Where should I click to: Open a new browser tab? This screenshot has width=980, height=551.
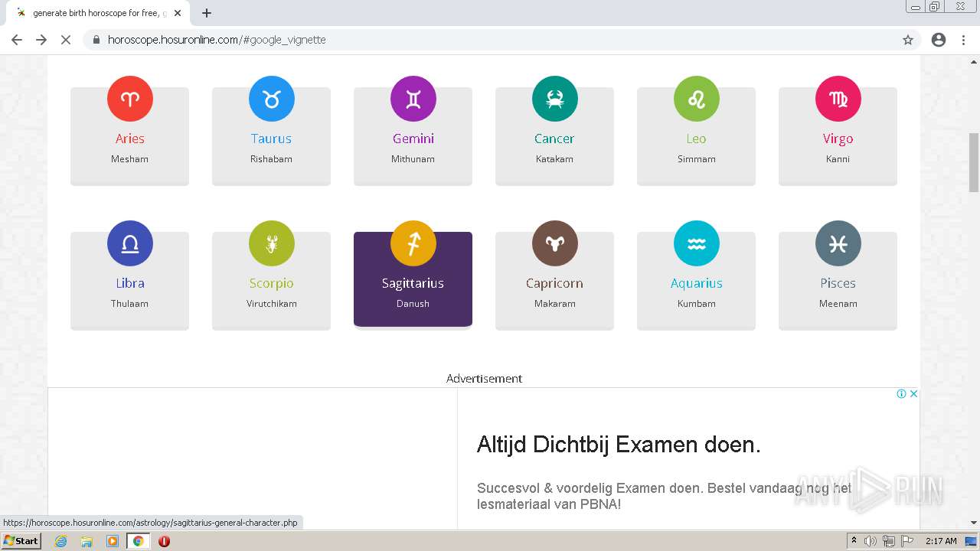[207, 13]
